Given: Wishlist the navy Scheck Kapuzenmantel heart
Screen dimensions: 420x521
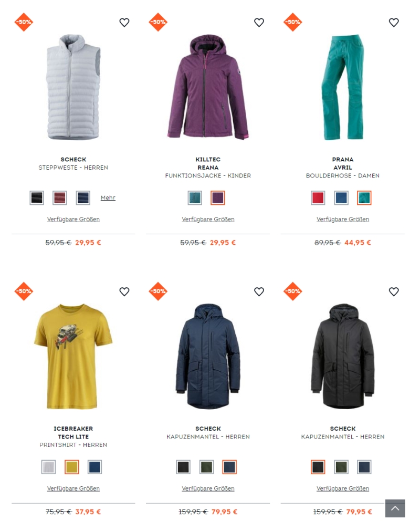Looking at the screenshot, I should 259,291.
